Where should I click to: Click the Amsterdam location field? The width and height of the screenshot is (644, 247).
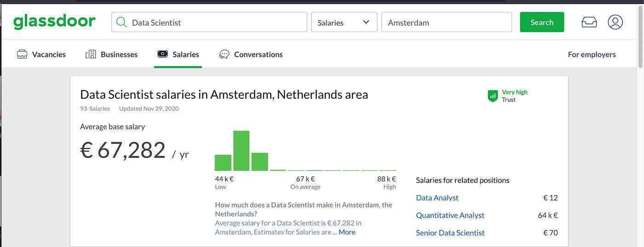447,22
